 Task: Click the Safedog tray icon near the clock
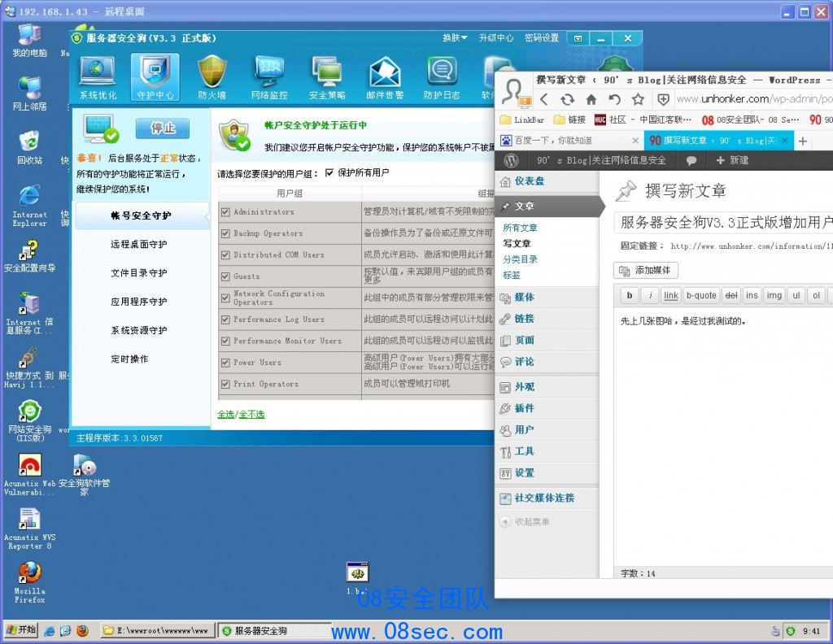[x=791, y=631]
